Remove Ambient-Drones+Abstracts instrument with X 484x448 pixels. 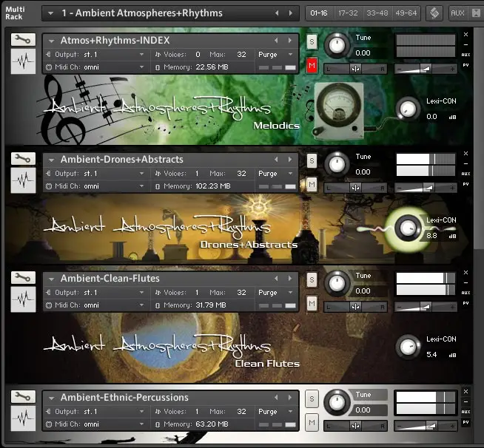[x=465, y=154]
